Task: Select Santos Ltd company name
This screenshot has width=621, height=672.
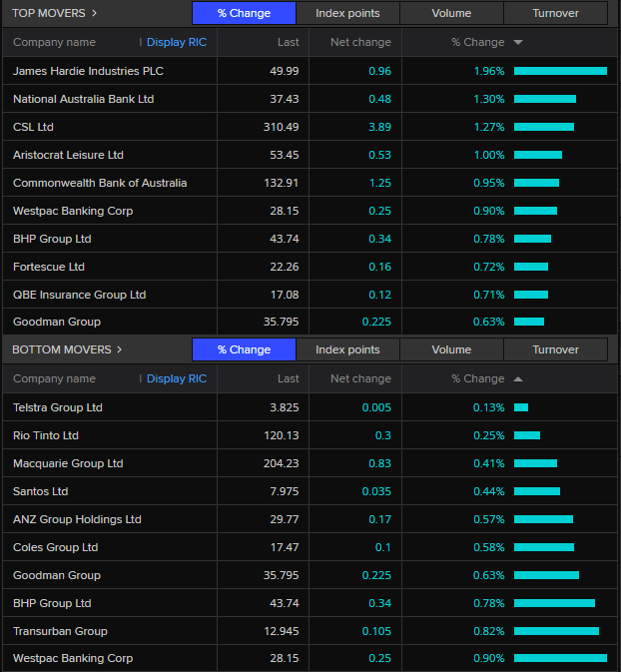Action: pos(40,491)
